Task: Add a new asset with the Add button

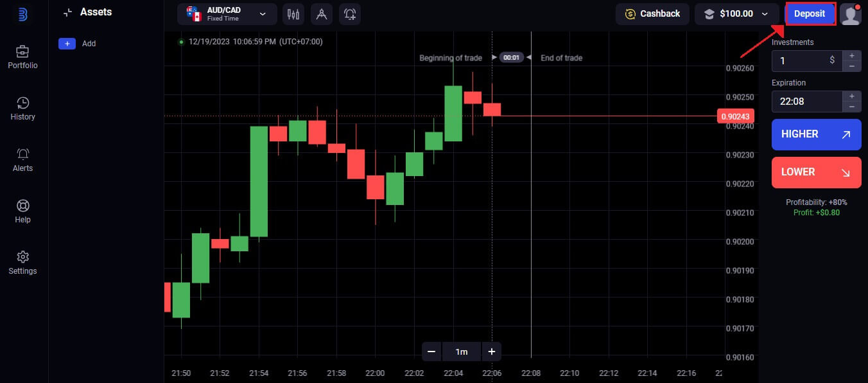Action: click(67, 43)
